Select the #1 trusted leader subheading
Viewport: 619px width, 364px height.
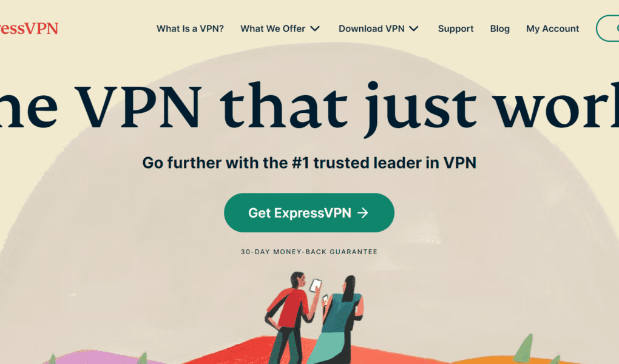(309, 163)
